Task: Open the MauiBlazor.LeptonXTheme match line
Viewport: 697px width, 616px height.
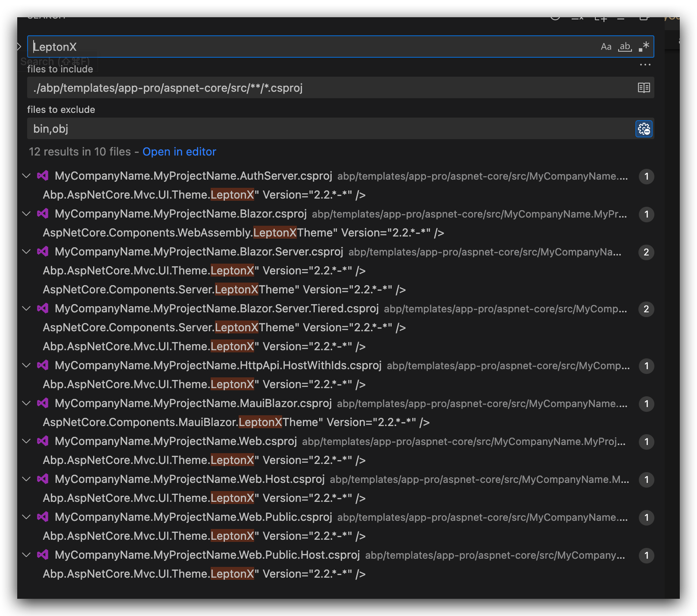Action: pos(236,422)
